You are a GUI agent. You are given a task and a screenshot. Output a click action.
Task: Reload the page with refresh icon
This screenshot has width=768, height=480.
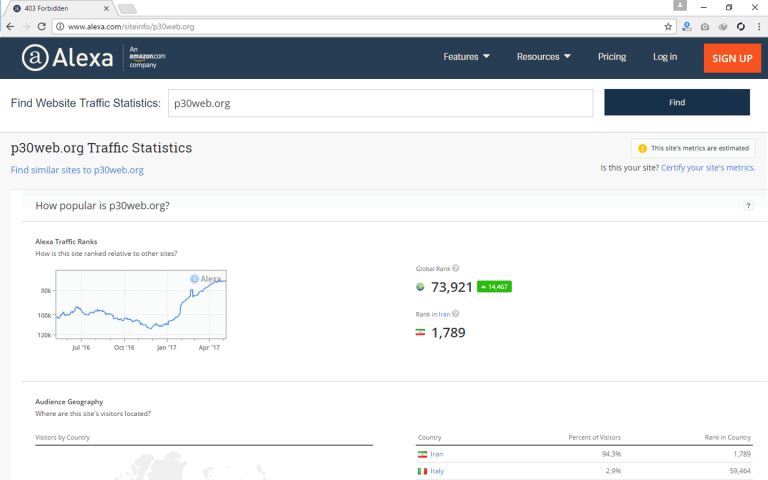click(x=42, y=26)
